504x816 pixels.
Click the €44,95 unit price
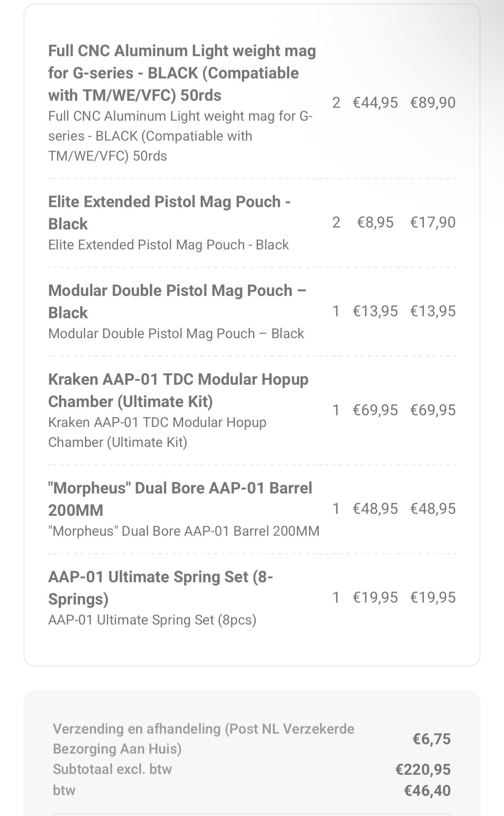(x=375, y=103)
